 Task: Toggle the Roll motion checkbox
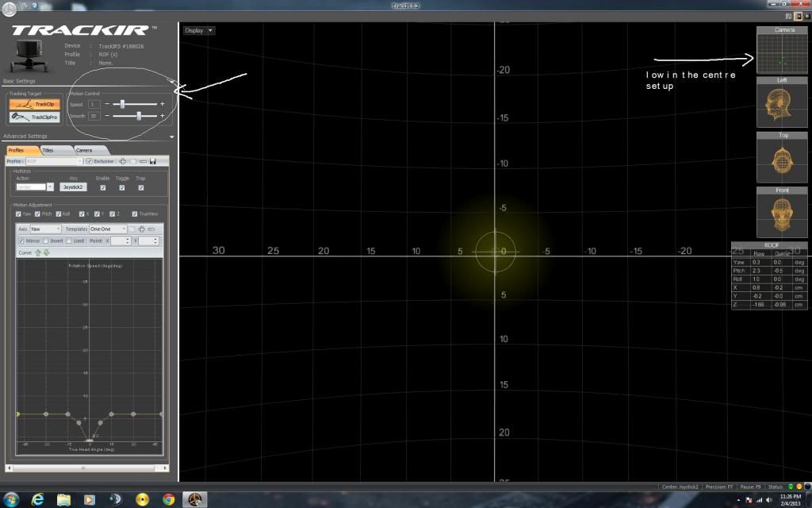pos(59,214)
